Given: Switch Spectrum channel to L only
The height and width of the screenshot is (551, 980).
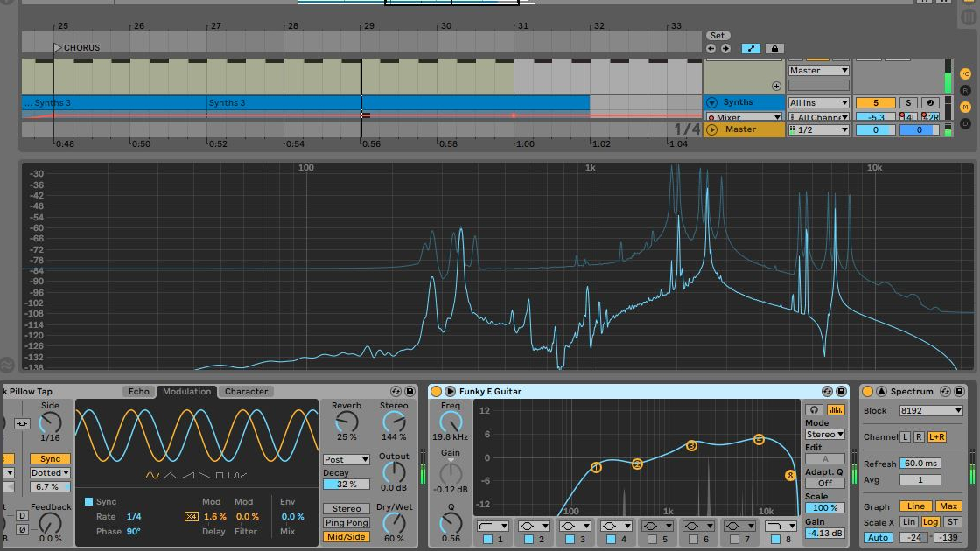Looking at the screenshot, I should coord(904,437).
